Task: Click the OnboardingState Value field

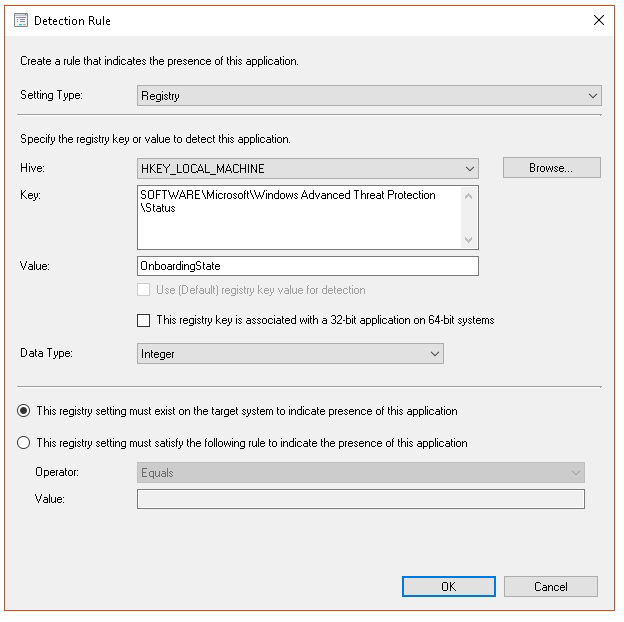Action: click(x=307, y=266)
